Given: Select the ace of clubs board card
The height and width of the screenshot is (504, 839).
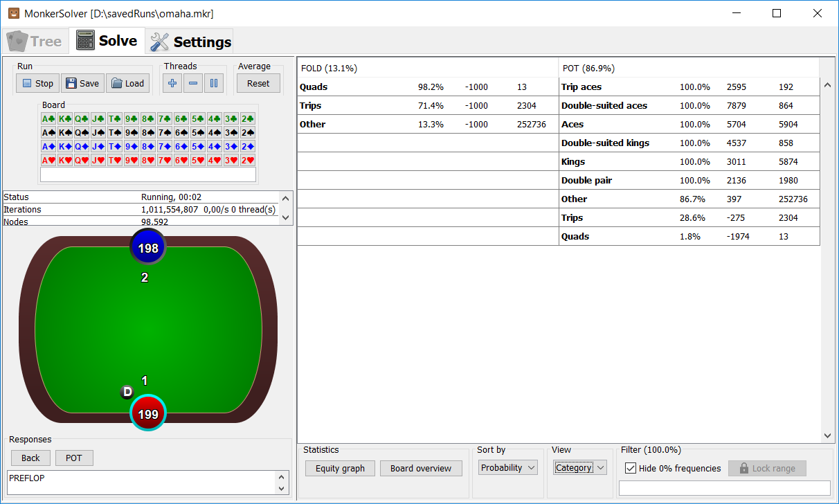Looking at the screenshot, I should [x=48, y=118].
